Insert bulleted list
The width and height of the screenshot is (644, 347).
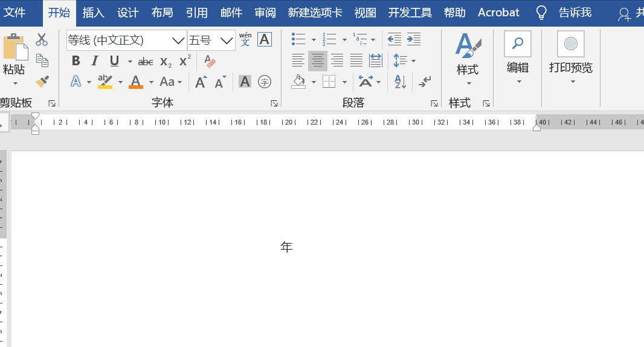(298, 39)
